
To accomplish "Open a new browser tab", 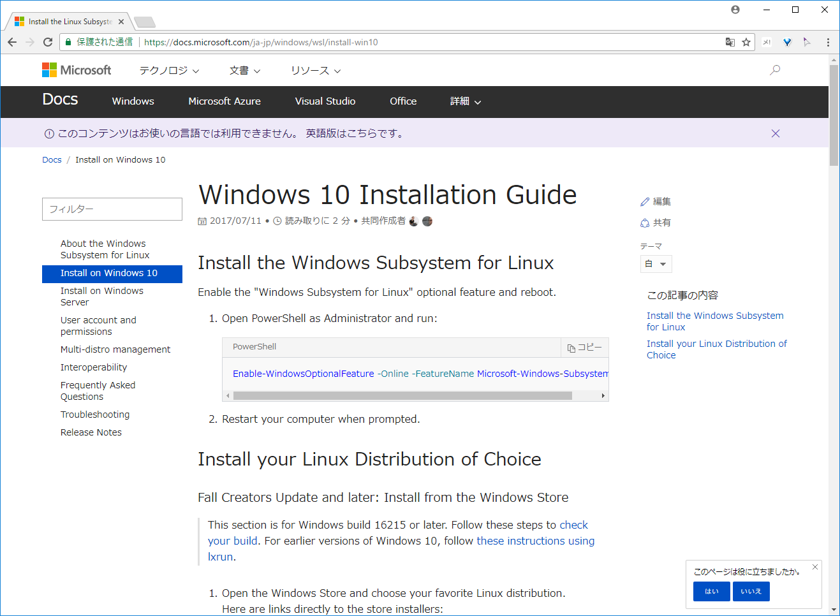I will click(145, 22).
